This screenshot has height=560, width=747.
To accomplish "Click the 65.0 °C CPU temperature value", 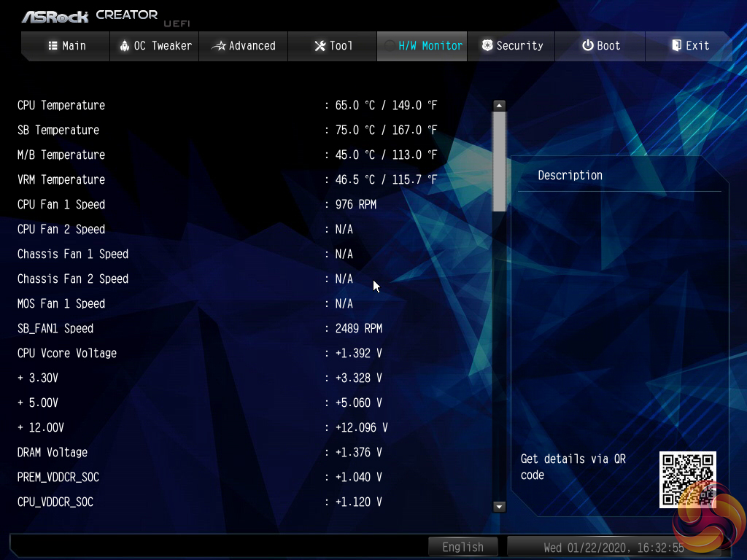I will (355, 105).
